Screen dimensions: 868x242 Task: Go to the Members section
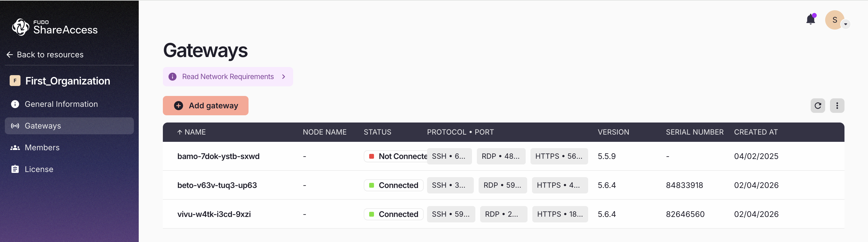click(x=42, y=148)
